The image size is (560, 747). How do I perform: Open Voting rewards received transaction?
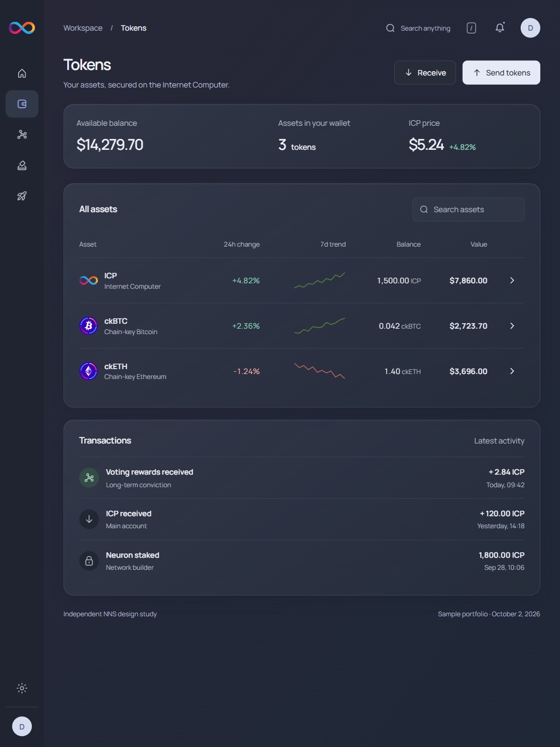coord(149,472)
